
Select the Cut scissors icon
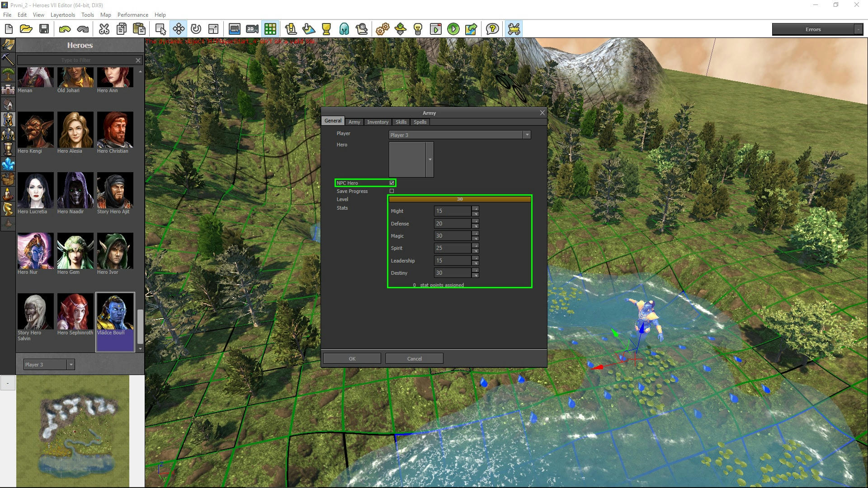tap(104, 29)
